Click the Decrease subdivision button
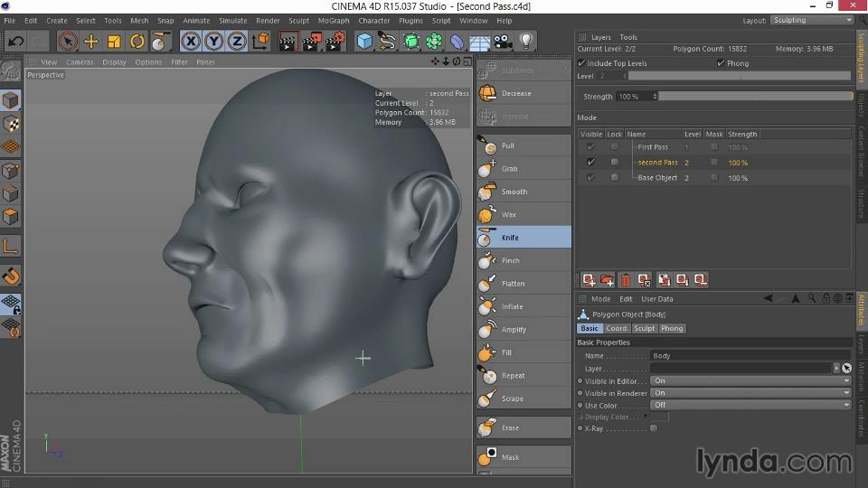This screenshot has width=868, height=488. pyautogui.click(x=515, y=93)
